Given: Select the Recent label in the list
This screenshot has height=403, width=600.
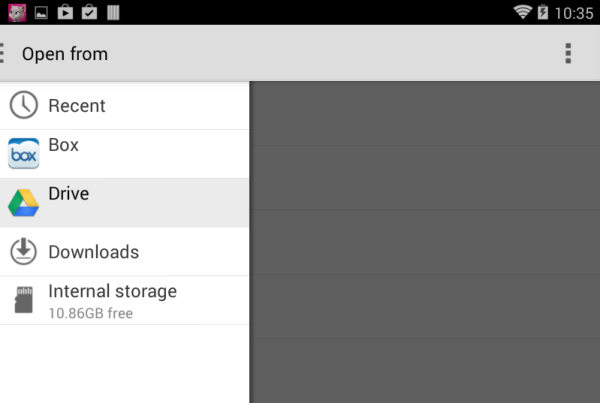Looking at the screenshot, I should pyautogui.click(x=77, y=105).
